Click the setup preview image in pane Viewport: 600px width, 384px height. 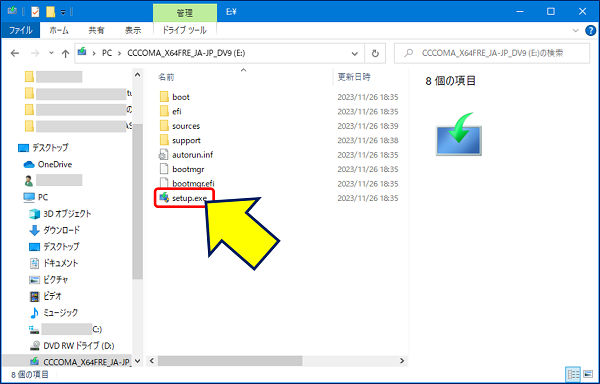click(x=459, y=134)
